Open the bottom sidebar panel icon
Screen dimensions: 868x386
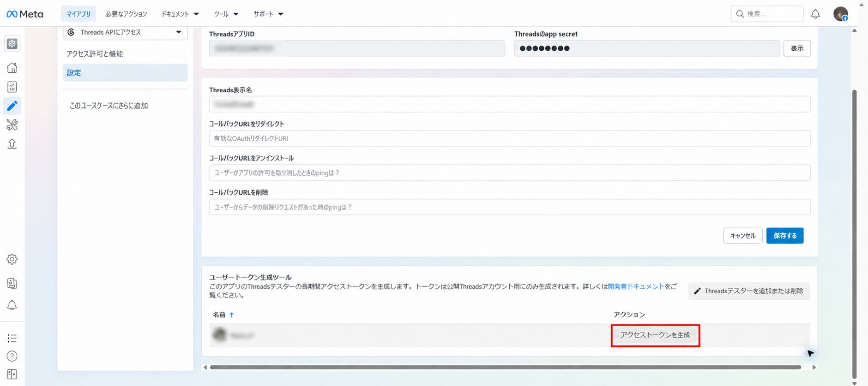12,374
